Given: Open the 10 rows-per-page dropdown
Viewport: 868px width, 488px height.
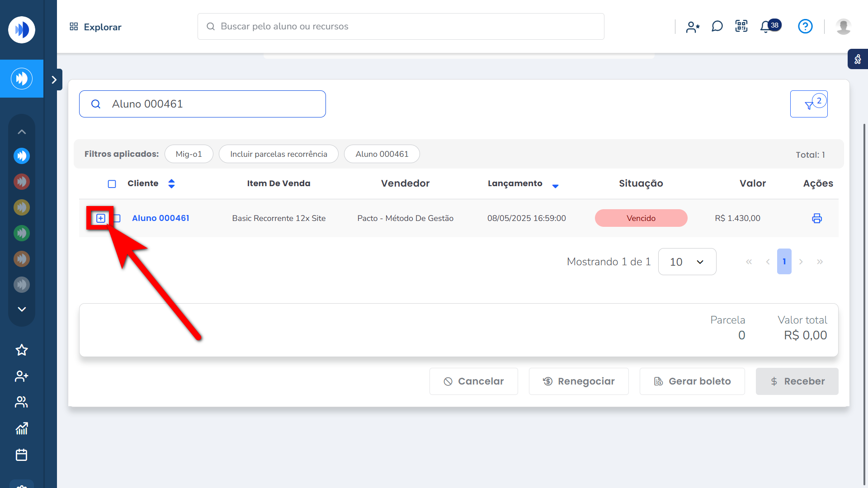Looking at the screenshot, I should tap(687, 262).
